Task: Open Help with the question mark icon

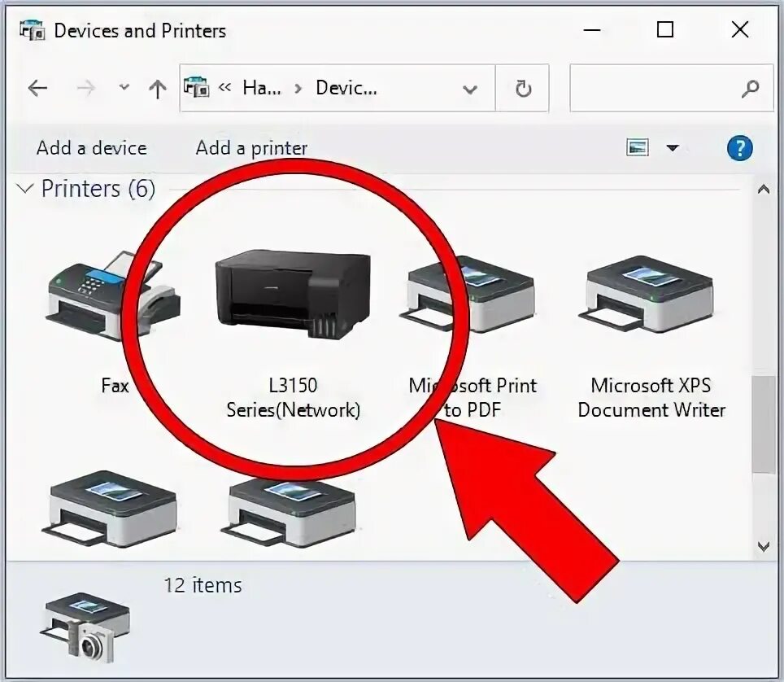Action: coord(739,148)
